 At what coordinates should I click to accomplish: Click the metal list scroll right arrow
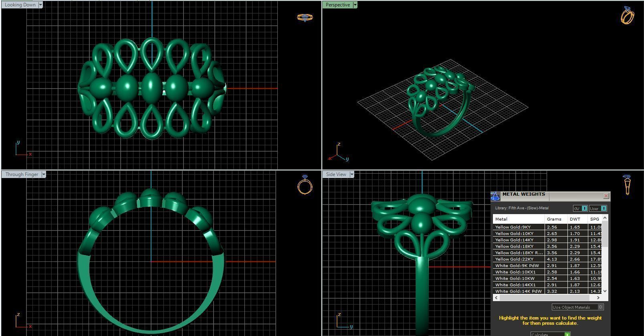click(x=598, y=298)
